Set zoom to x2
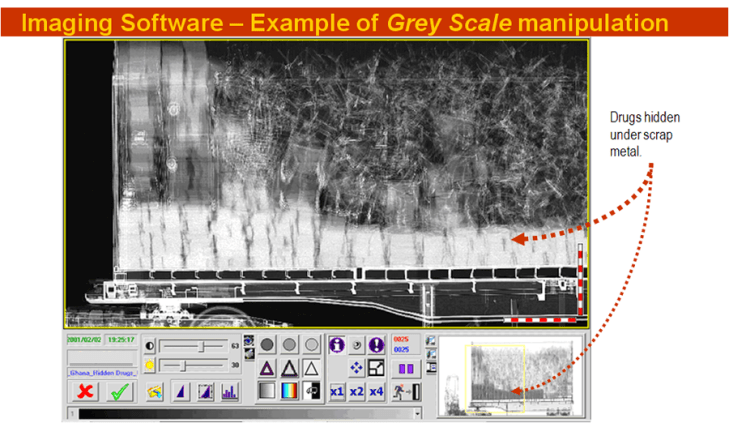 point(357,392)
